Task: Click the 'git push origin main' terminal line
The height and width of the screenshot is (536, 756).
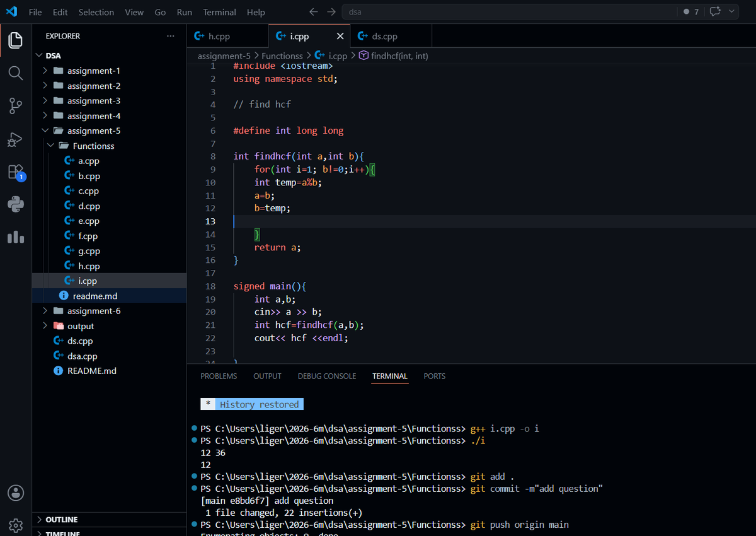Action: point(519,525)
